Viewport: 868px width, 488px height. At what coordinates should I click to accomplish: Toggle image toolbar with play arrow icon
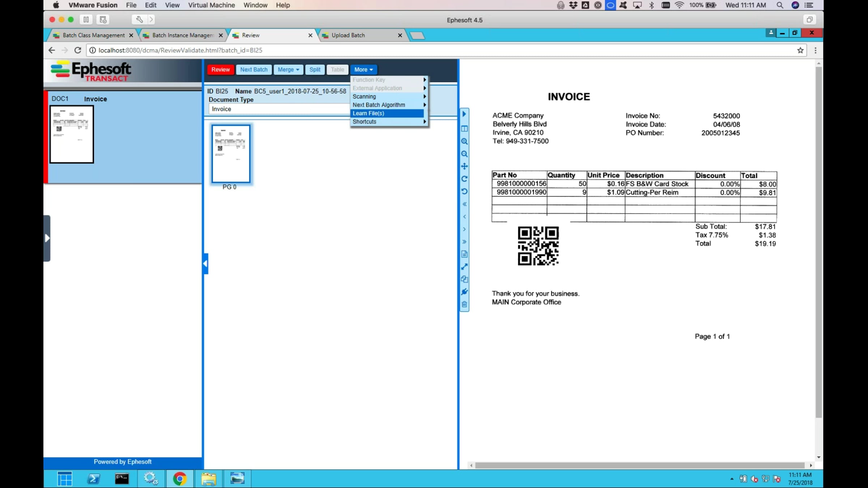click(464, 114)
